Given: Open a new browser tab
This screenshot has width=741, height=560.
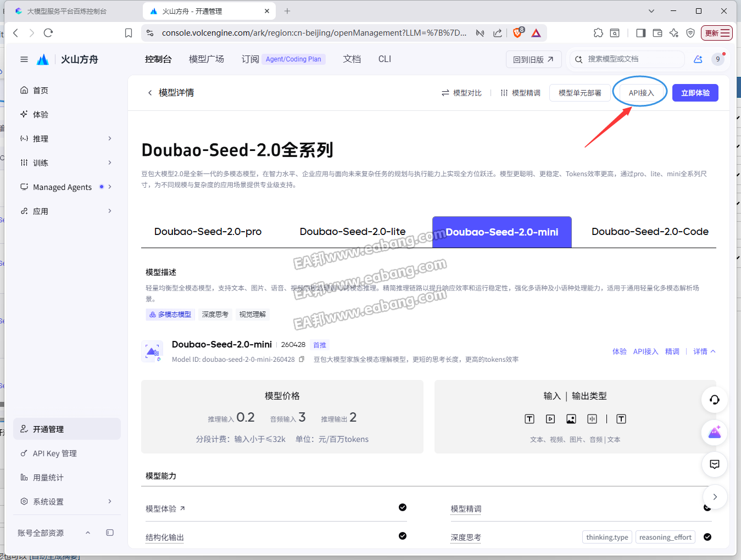Looking at the screenshot, I should point(287,11).
